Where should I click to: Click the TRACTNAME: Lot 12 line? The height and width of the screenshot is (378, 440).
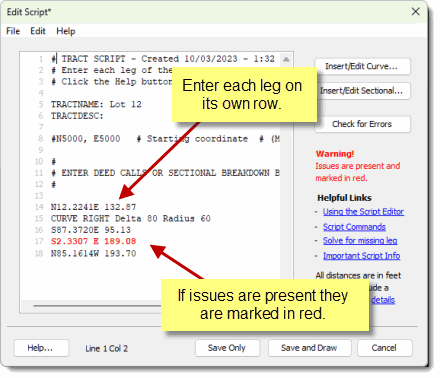tap(96, 104)
